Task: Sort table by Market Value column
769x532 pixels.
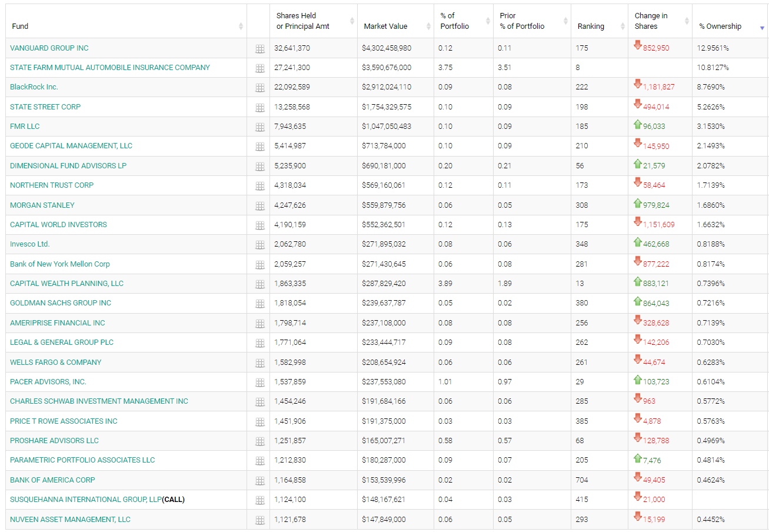Action: (395, 21)
